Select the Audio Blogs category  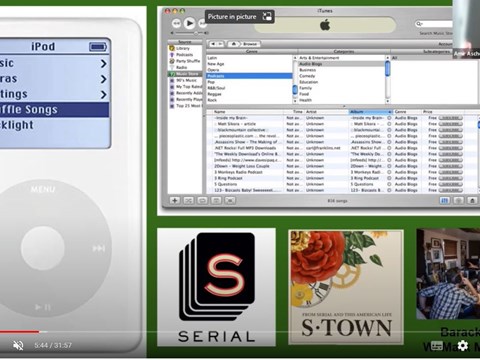pyautogui.click(x=341, y=64)
